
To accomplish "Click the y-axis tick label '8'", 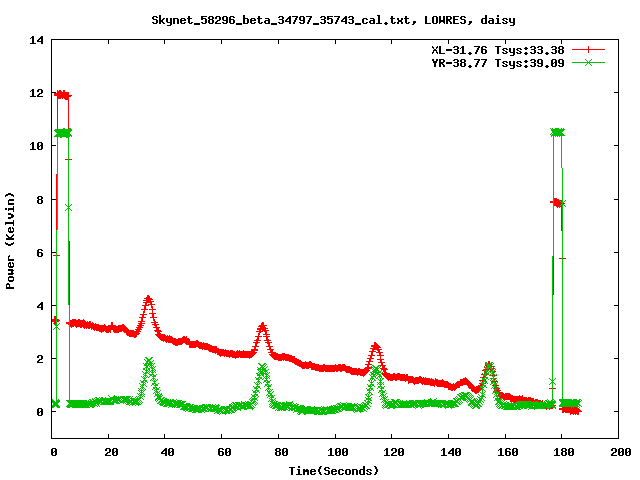I will [40, 200].
